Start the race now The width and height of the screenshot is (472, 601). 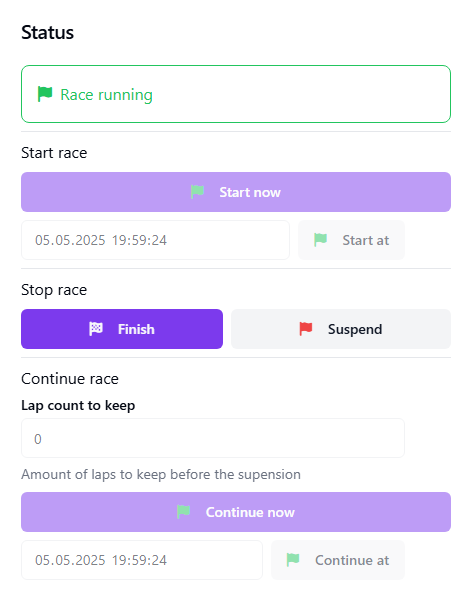coord(236,192)
